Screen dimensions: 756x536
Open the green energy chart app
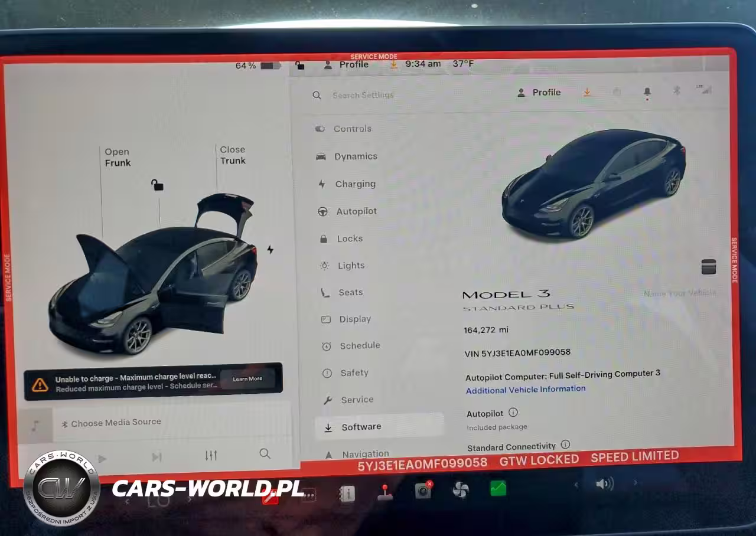pos(498,489)
